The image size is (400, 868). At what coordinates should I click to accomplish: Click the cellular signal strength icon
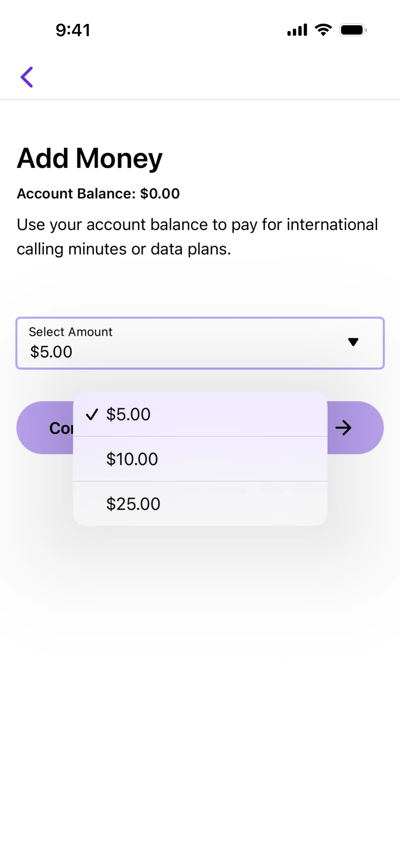297,30
